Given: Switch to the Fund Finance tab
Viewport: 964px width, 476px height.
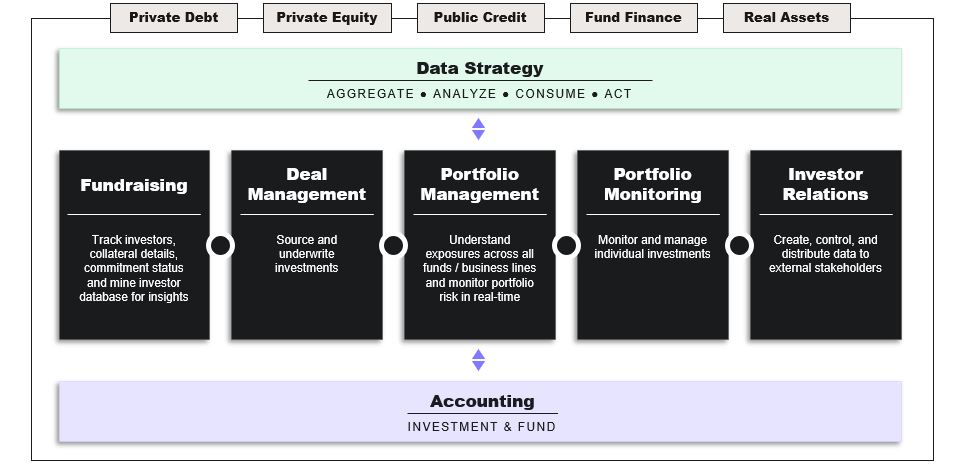Looking at the screenshot, I should pos(634,18).
